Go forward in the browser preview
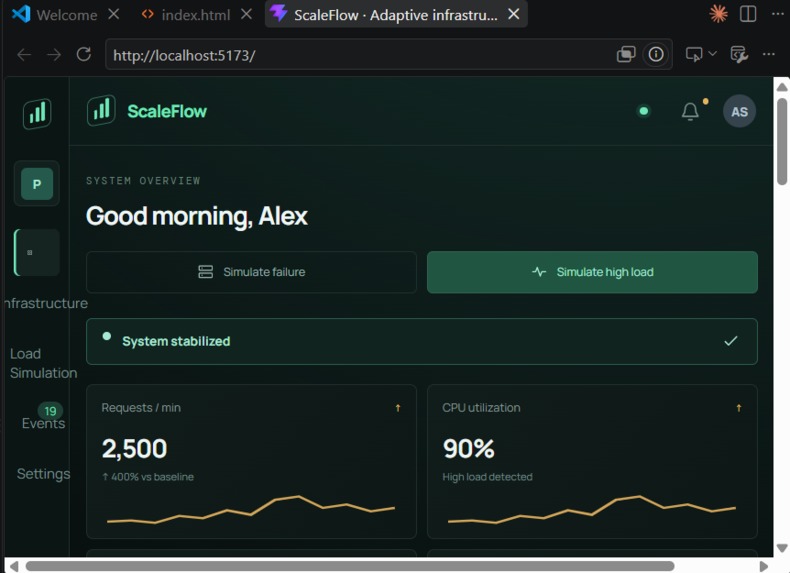Image resolution: width=790 pixels, height=573 pixels. pyautogui.click(x=53, y=54)
